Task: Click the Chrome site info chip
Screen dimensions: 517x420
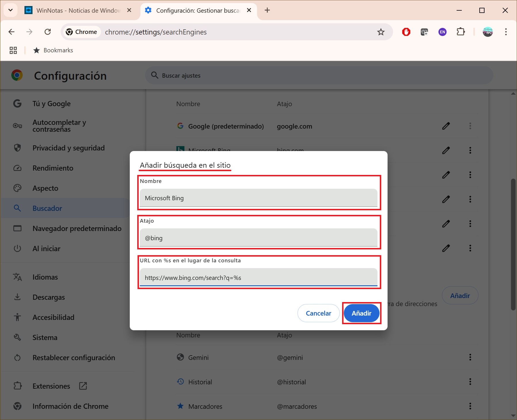Action: click(x=82, y=32)
